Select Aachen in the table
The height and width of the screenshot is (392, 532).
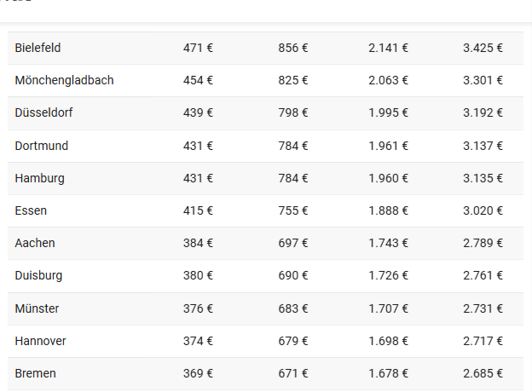coord(35,243)
